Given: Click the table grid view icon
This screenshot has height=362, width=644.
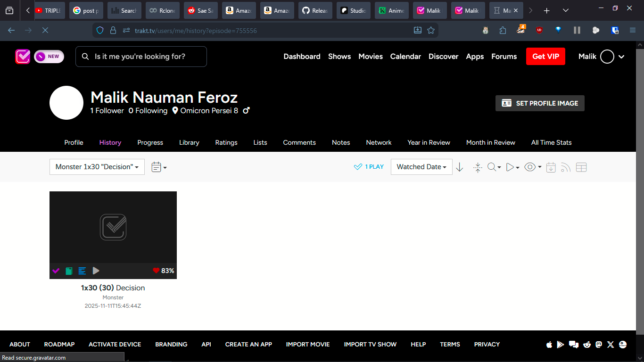Looking at the screenshot, I should 581,167.
